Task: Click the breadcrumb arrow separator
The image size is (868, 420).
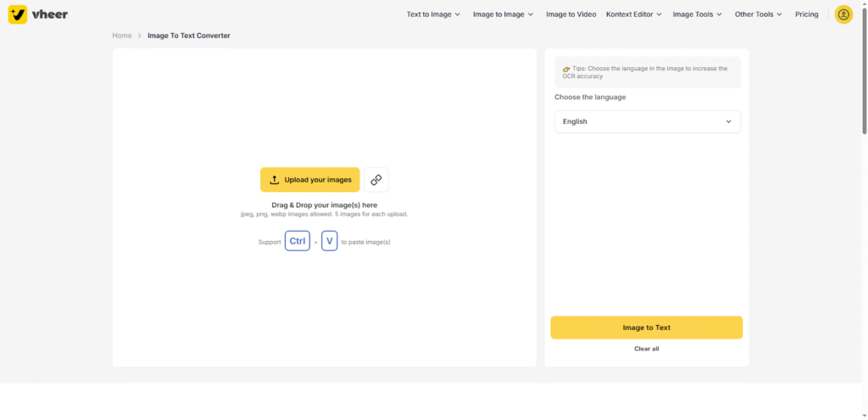Action: click(x=140, y=36)
